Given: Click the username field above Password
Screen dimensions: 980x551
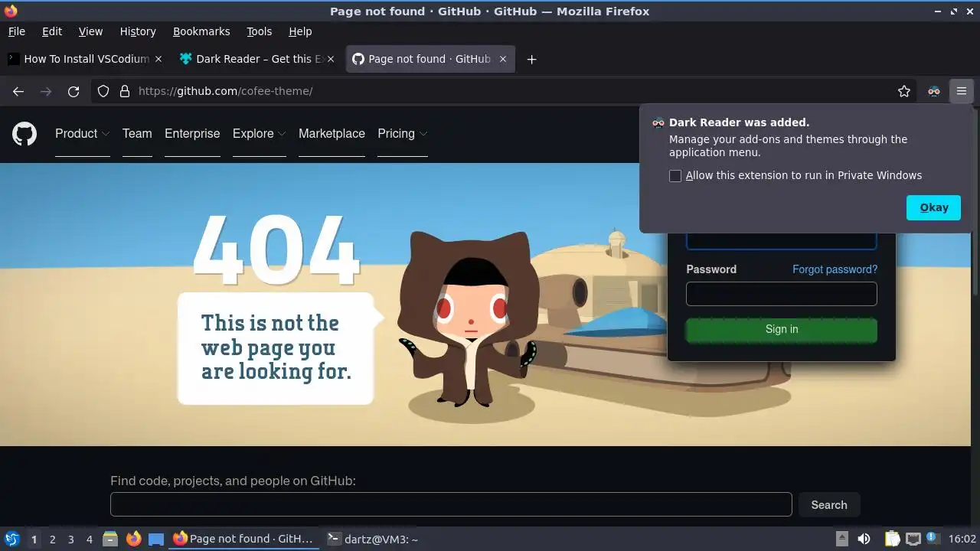Looking at the screenshot, I should [781, 240].
